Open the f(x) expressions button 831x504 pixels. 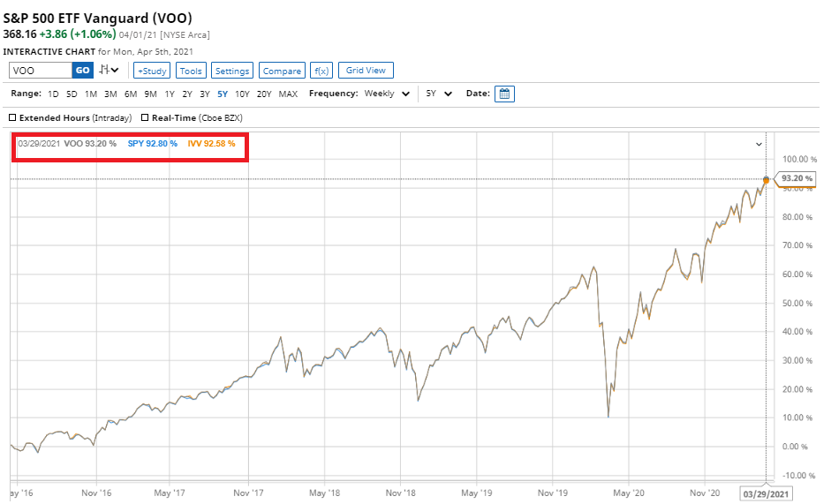(x=321, y=71)
